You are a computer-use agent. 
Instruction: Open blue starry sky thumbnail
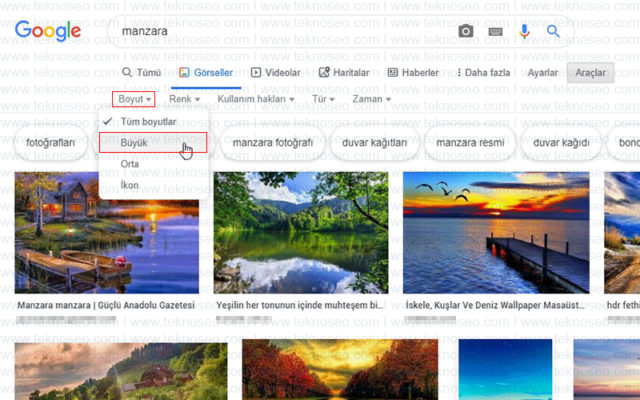pos(505,369)
